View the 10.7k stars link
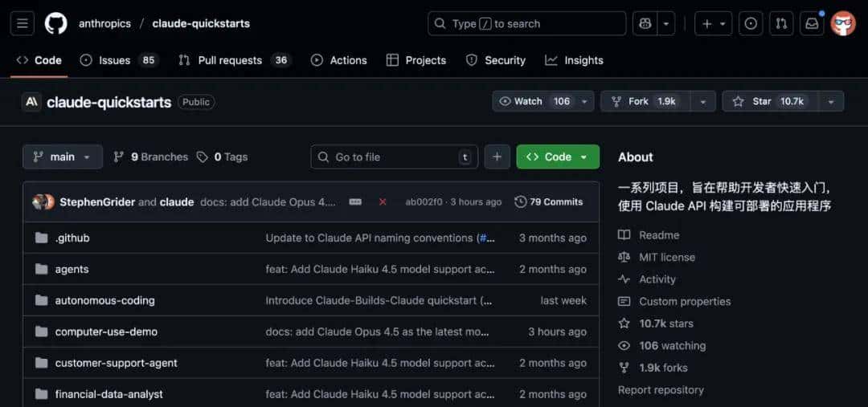The width and height of the screenshot is (868, 407). point(656,324)
